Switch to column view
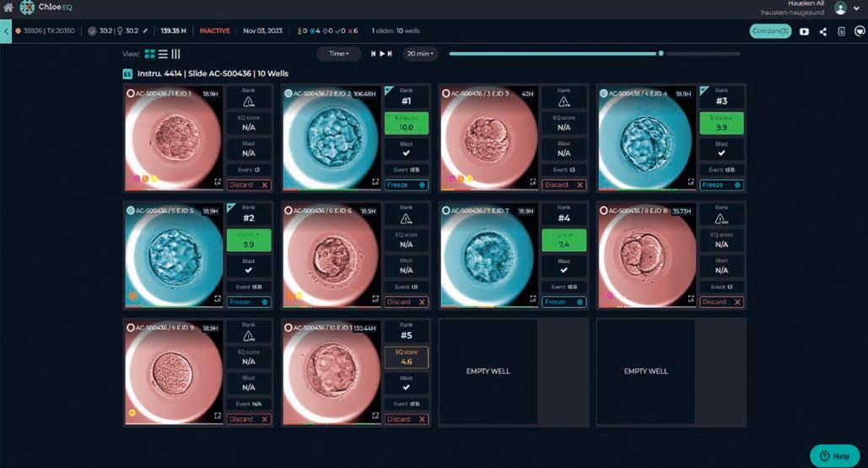 pos(175,54)
